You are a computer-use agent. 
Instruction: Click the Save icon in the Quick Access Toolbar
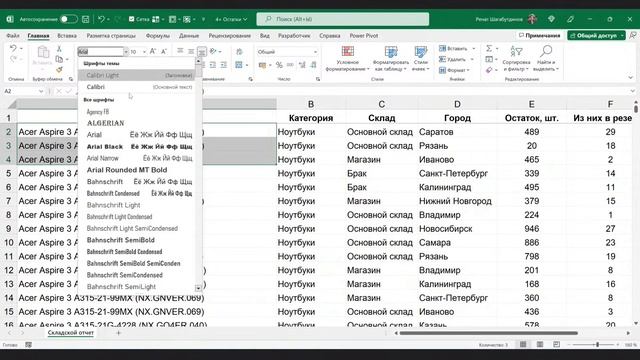[85, 19]
